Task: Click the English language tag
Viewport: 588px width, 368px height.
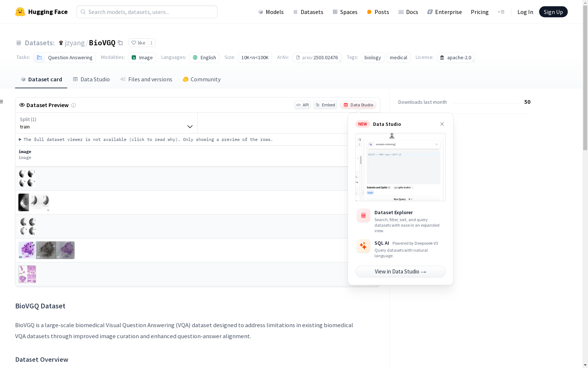Action: point(204,57)
